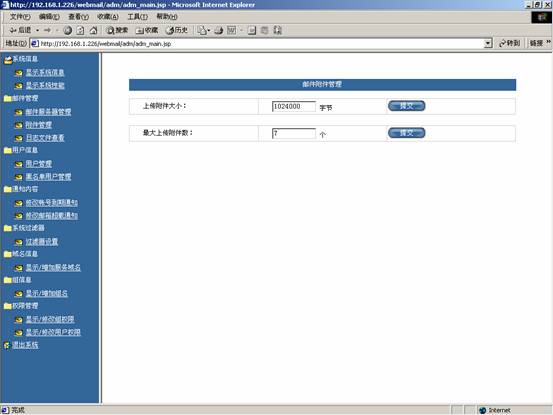
Task: Click the Home toolbar icon
Action: click(x=93, y=31)
